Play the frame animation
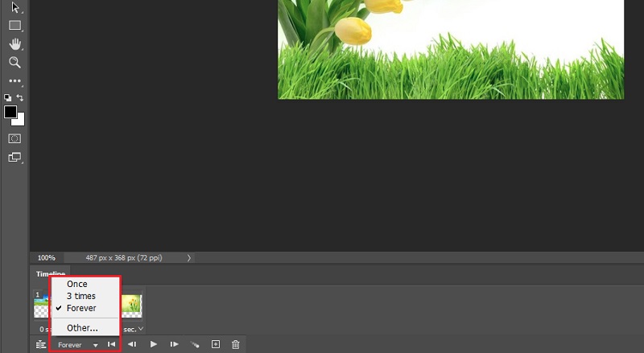The height and width of the screenshot is (353, 644). click(153, 344)
